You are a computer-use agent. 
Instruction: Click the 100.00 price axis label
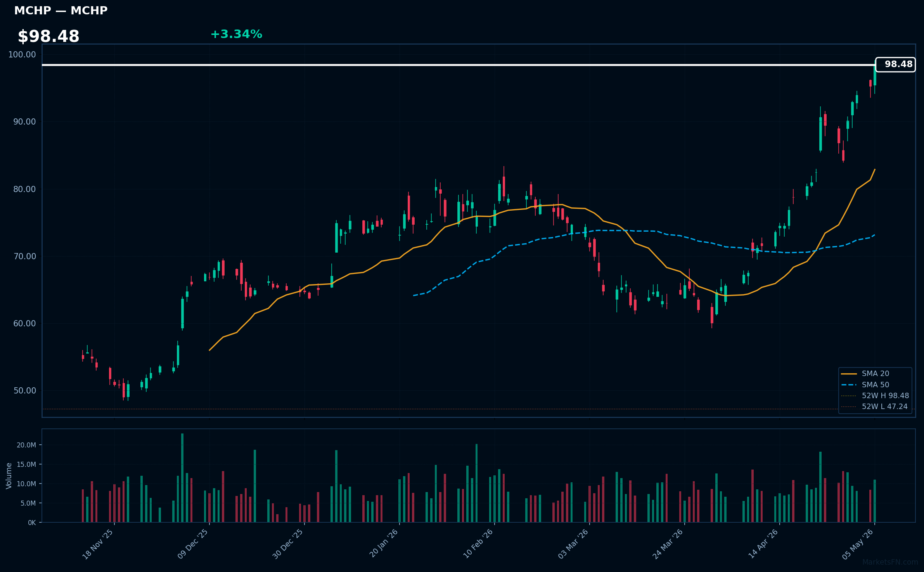pyautogui.click(x=22, y=55)
